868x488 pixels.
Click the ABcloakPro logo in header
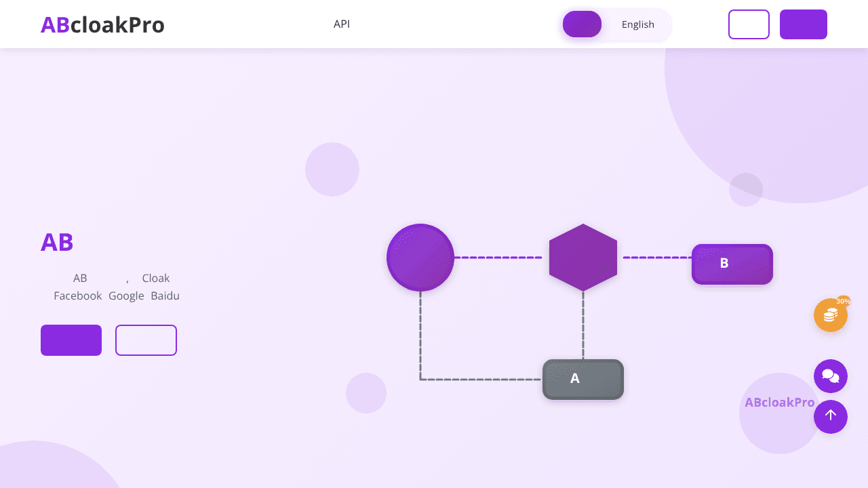click(102, 24)
